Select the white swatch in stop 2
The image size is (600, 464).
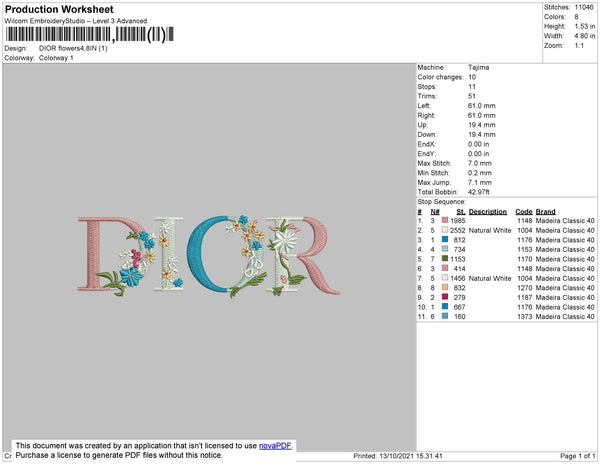tap(445, 230)
